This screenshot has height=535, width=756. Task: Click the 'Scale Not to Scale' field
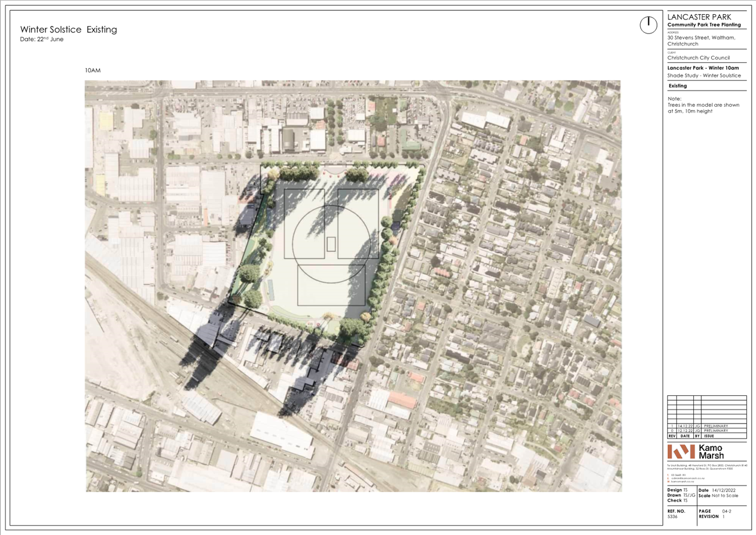pyautogui.click(x=719, y=496)
